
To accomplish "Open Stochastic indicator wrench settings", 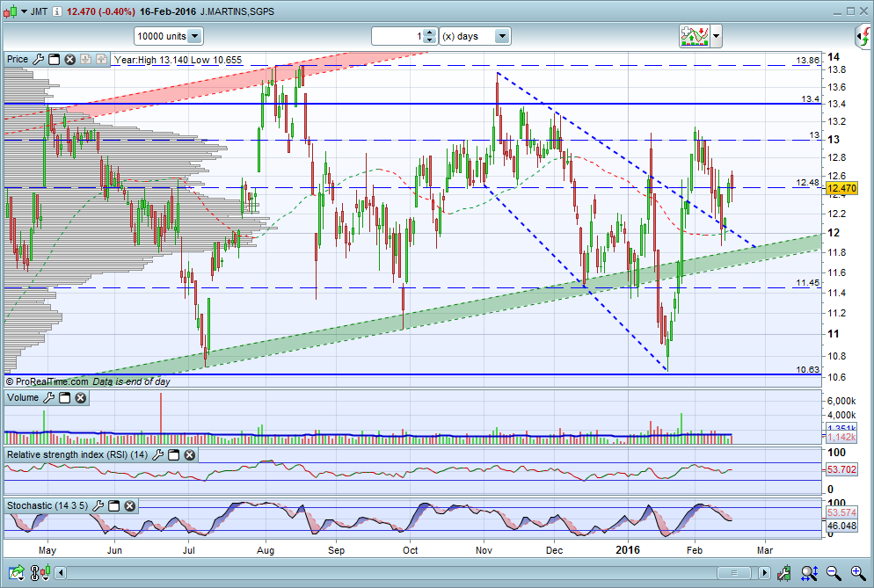I will pos(98,505).
